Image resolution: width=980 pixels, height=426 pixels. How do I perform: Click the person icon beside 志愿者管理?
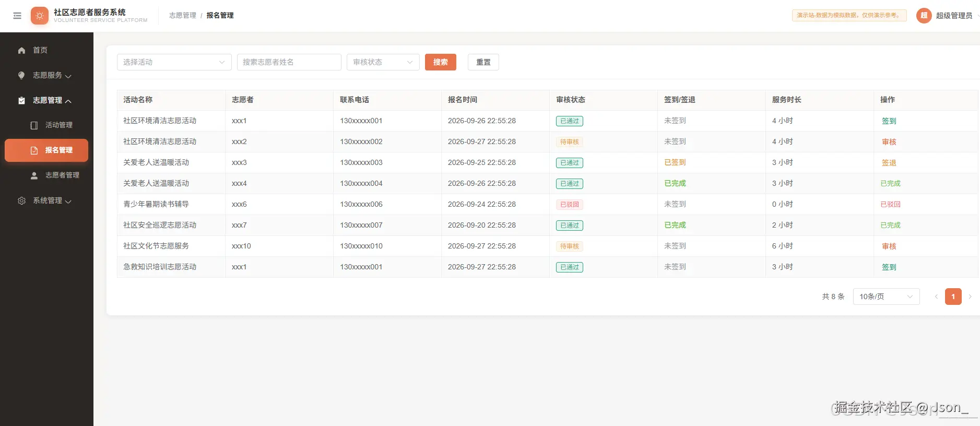34,175
